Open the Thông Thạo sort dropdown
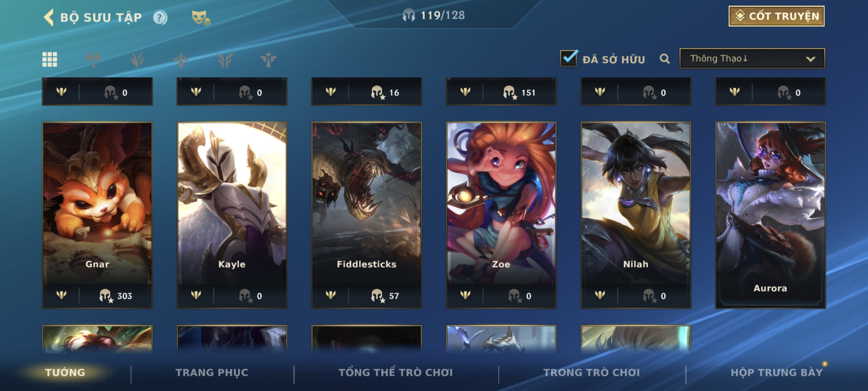 point(752,59)
